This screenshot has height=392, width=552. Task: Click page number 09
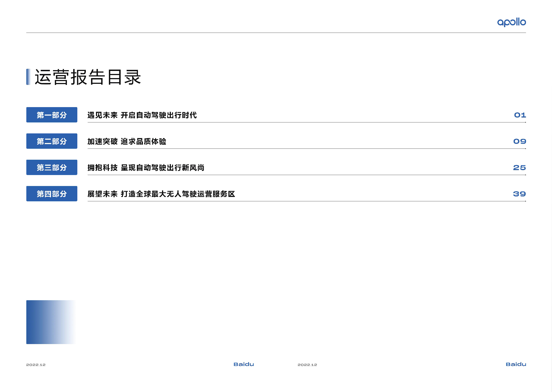(x=520, y=141)
